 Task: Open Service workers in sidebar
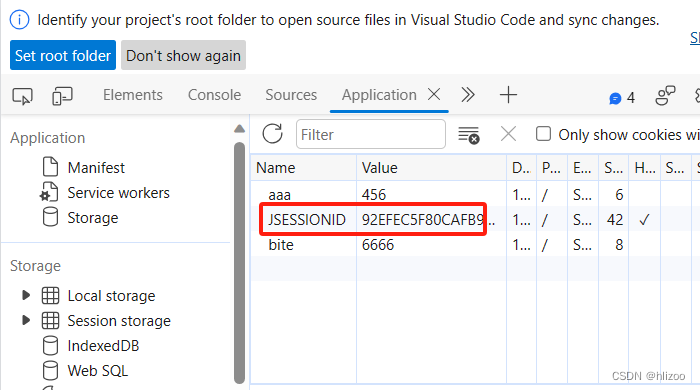[118, 193]
